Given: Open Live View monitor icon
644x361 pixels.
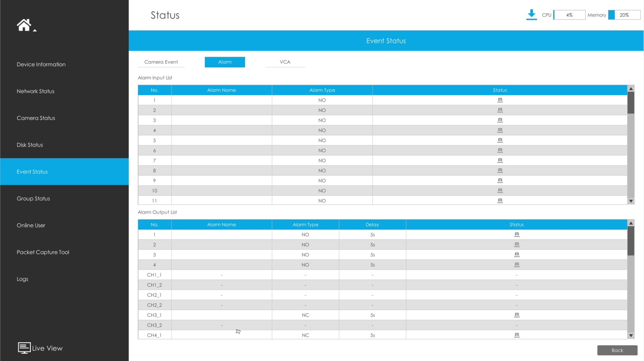Looking at the screenshot, I should point(24,348).
